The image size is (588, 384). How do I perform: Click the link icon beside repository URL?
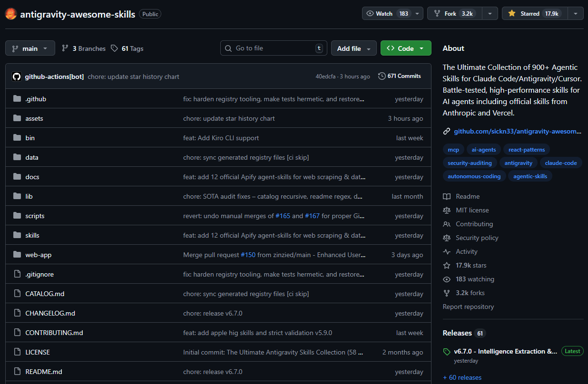[x=446, y=131]
